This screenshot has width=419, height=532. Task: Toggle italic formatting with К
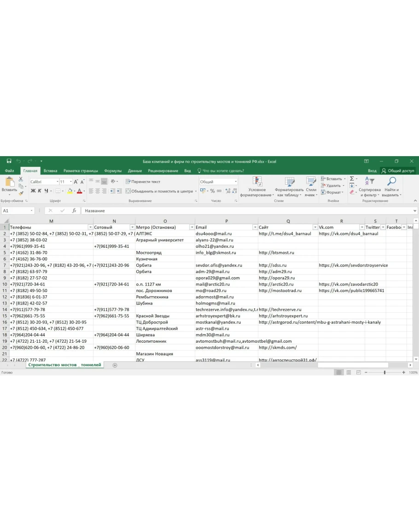click(x=39, y=191)
